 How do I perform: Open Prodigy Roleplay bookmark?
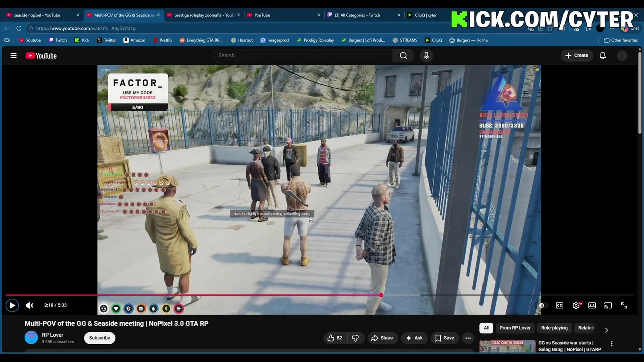(x=315, y=40)
